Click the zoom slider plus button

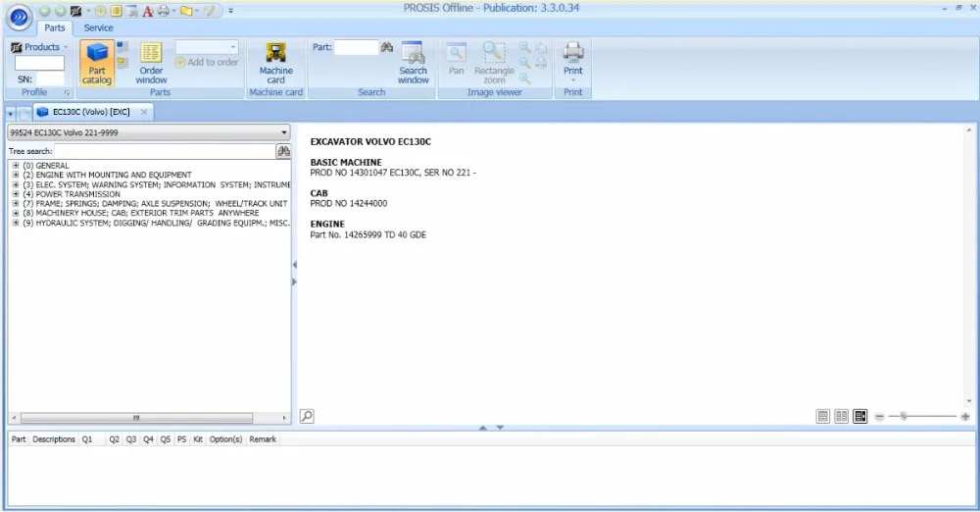(965, 417)
